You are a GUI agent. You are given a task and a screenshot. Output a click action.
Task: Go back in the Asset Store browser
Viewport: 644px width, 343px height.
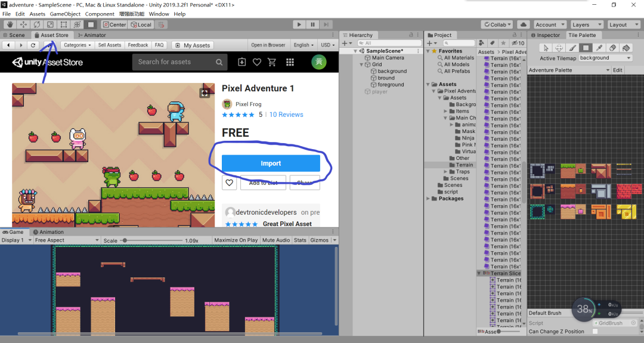point(8,45)
